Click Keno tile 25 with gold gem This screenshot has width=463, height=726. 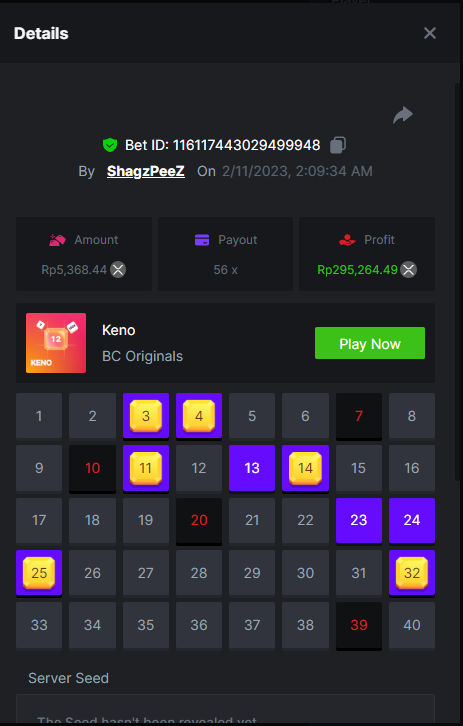[39, 573]
